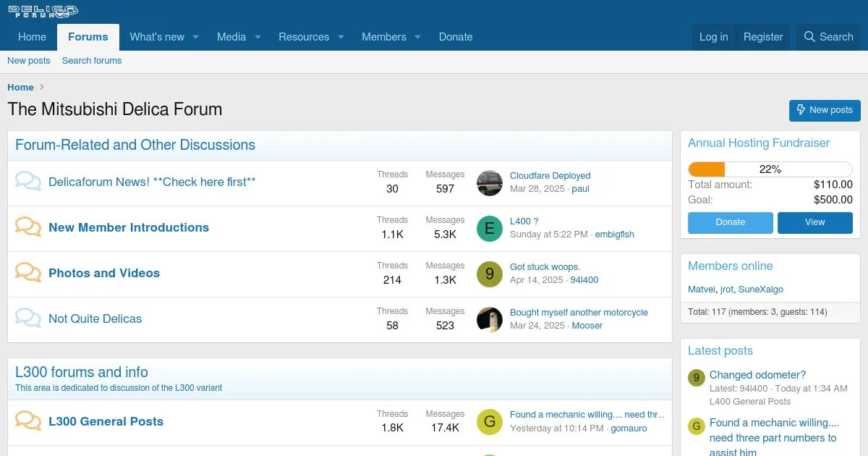Open Mooser's avatar beside motorcycle post
868x456 pixels.
[490, 320]
